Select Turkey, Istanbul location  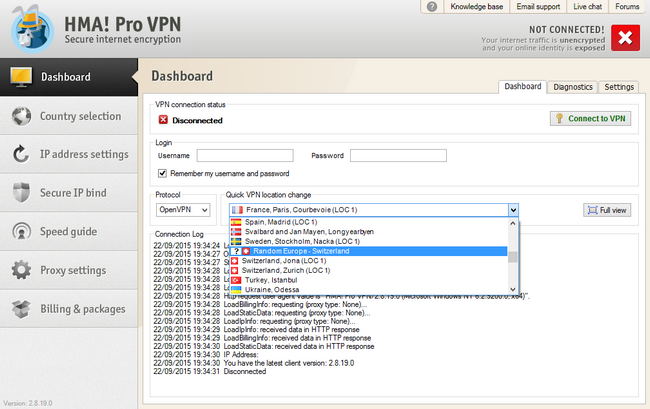pos(368,280)
